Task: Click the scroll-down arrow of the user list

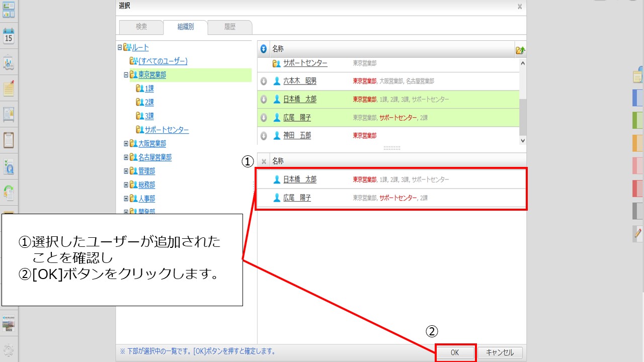Action: point(522,141)
